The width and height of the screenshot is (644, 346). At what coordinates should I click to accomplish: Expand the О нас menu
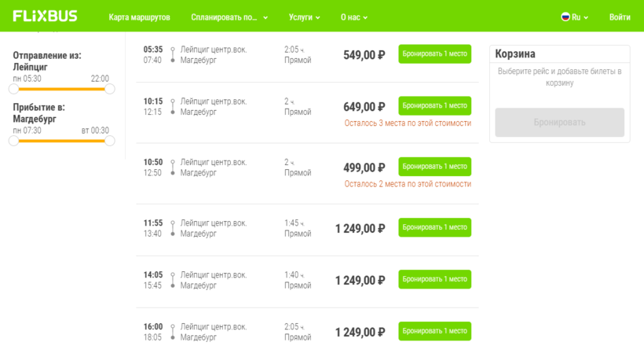[x=353, y=17]
